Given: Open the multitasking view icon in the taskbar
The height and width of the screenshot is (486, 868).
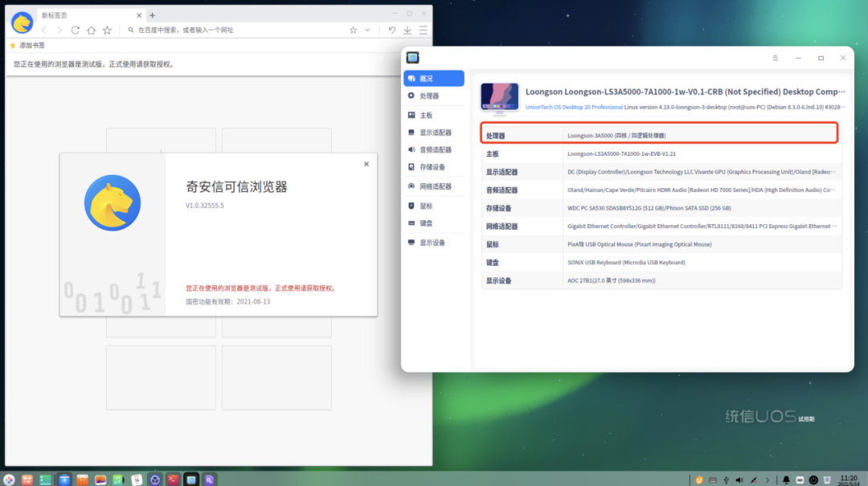Looking at the screenshot, I should (x=27, y=480).
